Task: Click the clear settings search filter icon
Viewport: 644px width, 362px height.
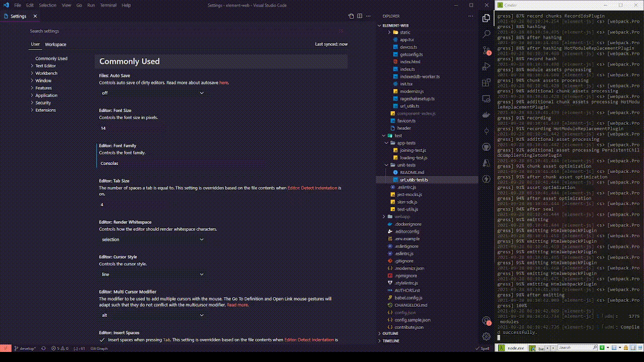Action: tap(341, 31)
